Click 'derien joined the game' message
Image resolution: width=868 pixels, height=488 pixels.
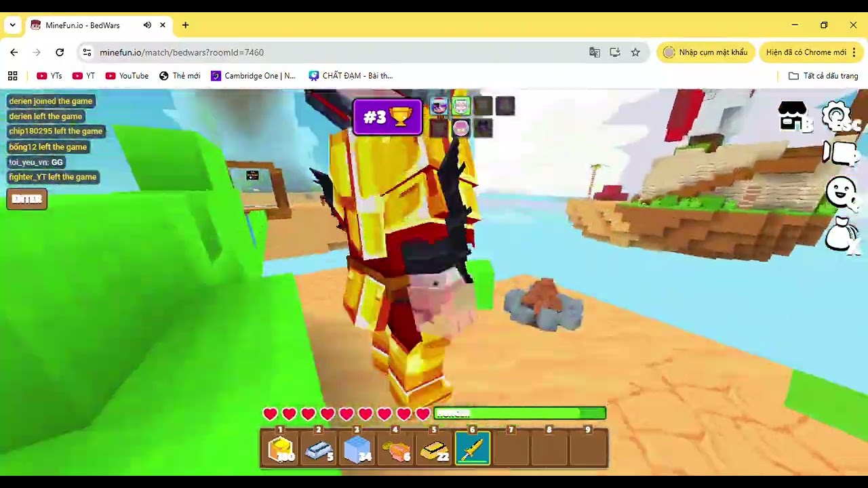pyautogui.click(x=50, y=101)
